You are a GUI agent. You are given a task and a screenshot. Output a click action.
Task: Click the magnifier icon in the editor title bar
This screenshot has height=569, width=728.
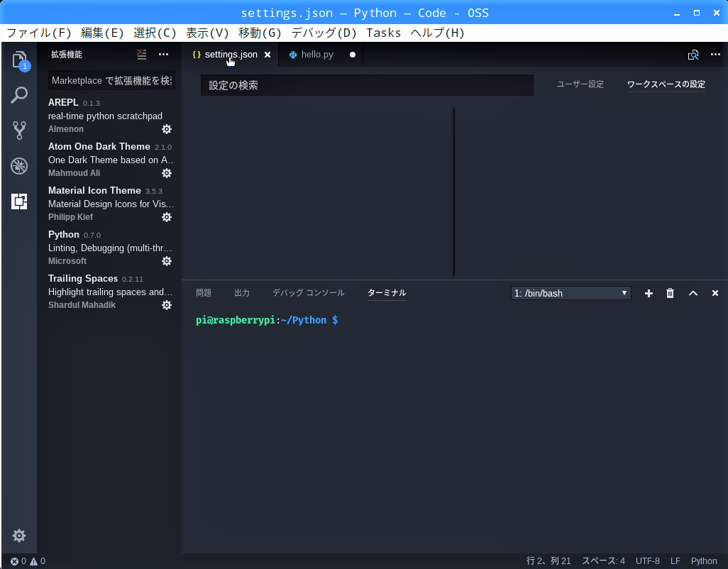click(693, 55)
